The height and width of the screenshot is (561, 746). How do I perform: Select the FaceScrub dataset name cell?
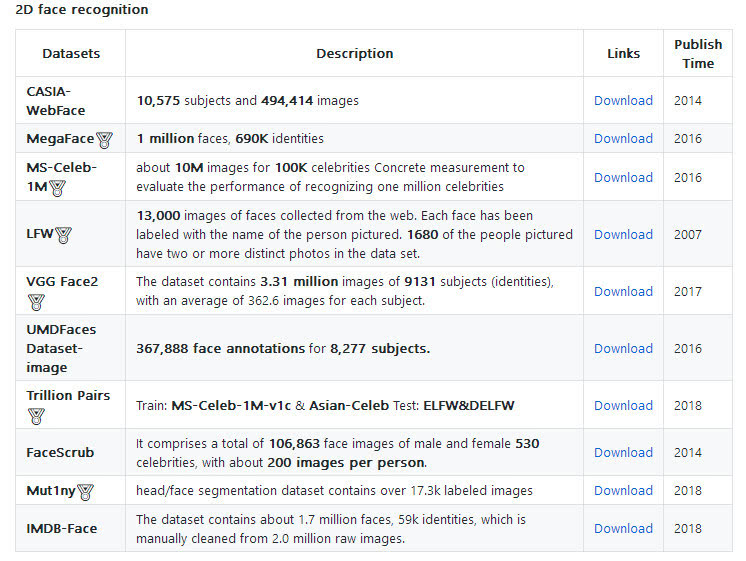(60, 453)
